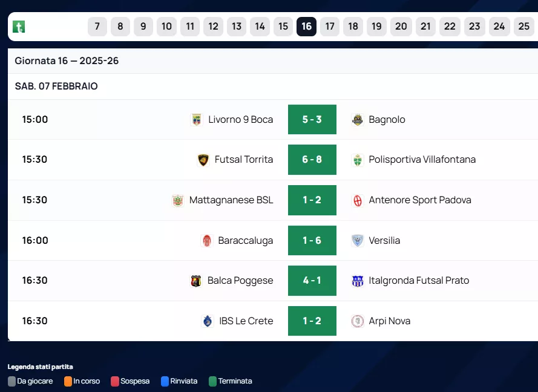Select matchday 17 tab
This screenshot has height=392, width=538.
[330, 27]
